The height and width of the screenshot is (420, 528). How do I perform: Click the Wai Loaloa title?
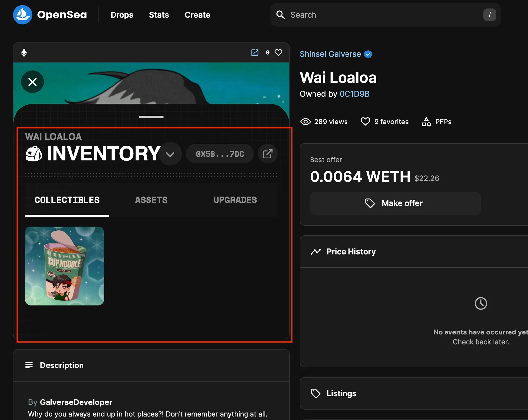338,78
